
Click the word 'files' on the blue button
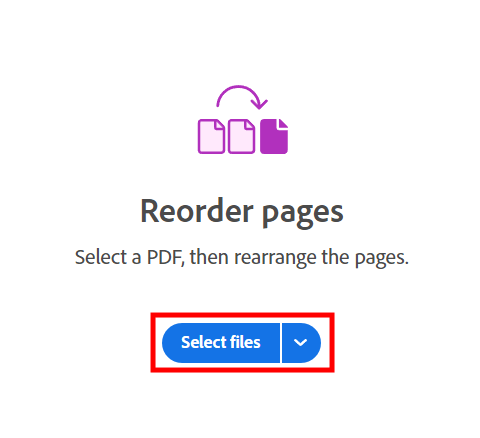[x=245, y=342]
